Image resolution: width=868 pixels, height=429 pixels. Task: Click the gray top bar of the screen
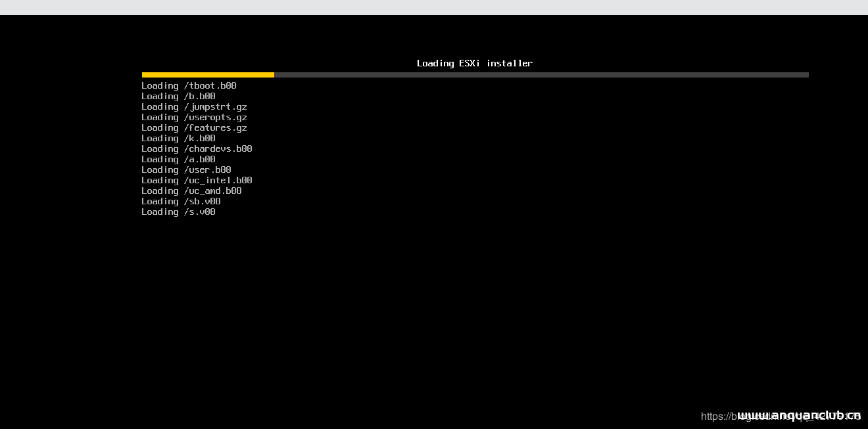point(434,7)
